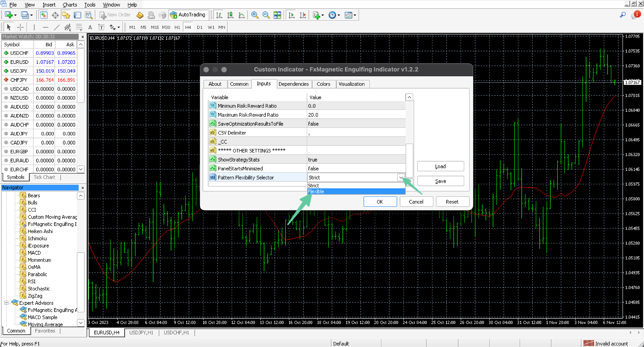The height and width of the screenshot is (347, 644).
Task: Click the Heiken Ashi indicator icon
Action: point(23,231)
